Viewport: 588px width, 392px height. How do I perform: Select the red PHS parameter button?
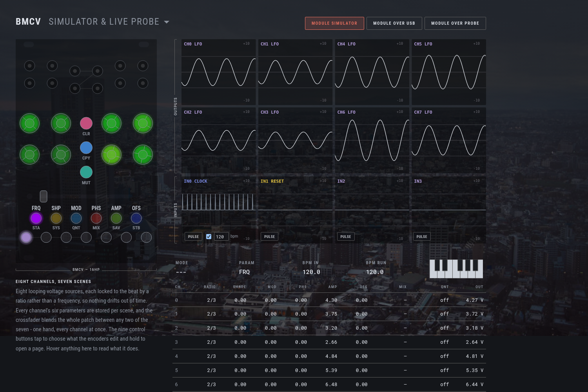coord(96,218)
